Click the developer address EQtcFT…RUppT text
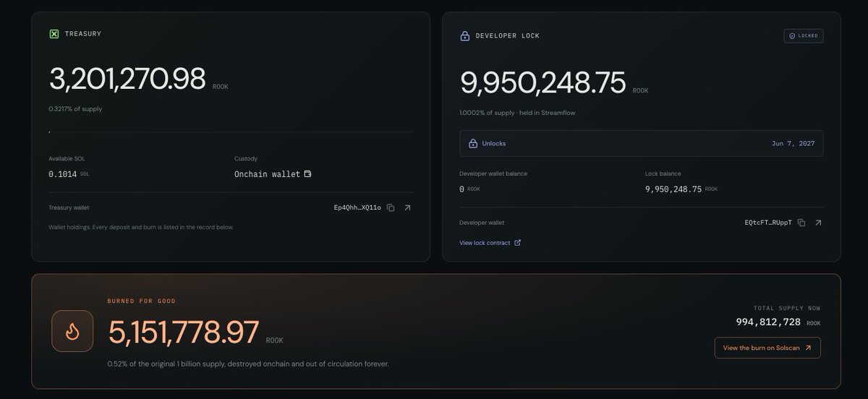The height and width of the screenshot is (399, 868). point(768,223)
